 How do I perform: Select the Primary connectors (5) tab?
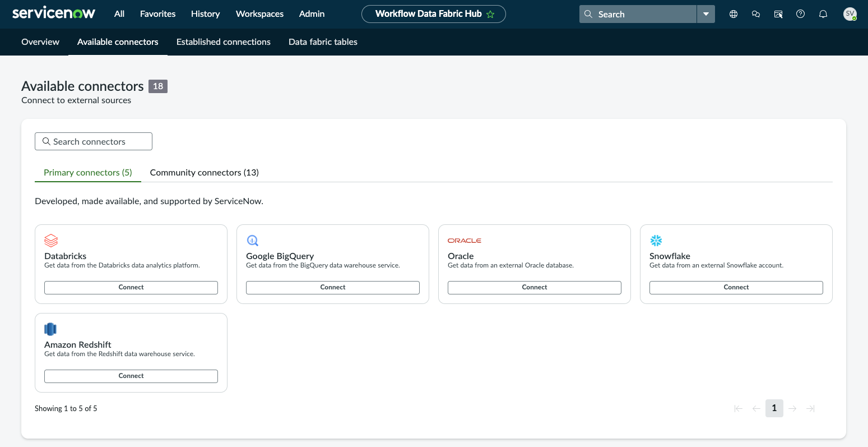click(88, 173)
